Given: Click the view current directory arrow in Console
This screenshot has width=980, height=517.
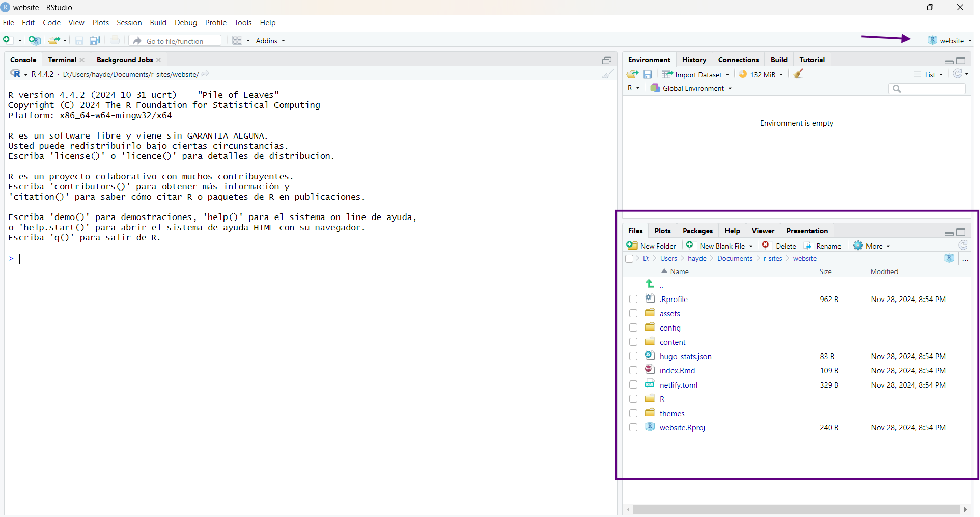Looking at the screenshot, I should [x=205, y=74].
